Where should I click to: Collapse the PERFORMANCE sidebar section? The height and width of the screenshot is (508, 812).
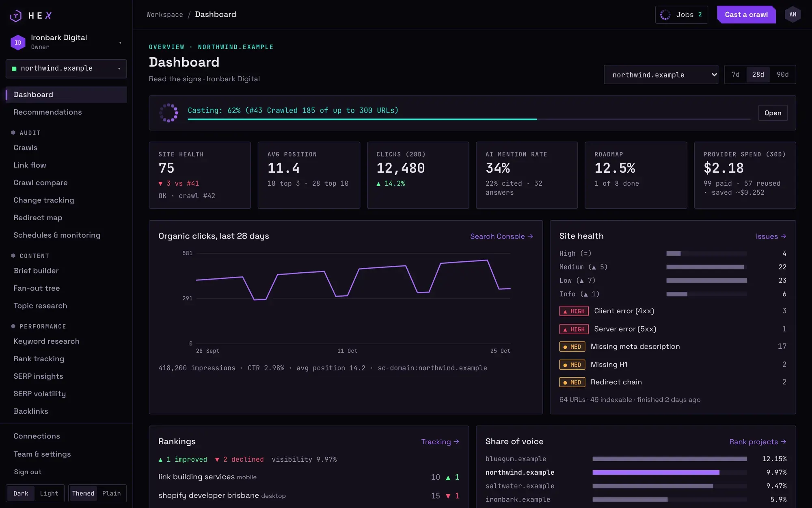click(x=39, y=327)
